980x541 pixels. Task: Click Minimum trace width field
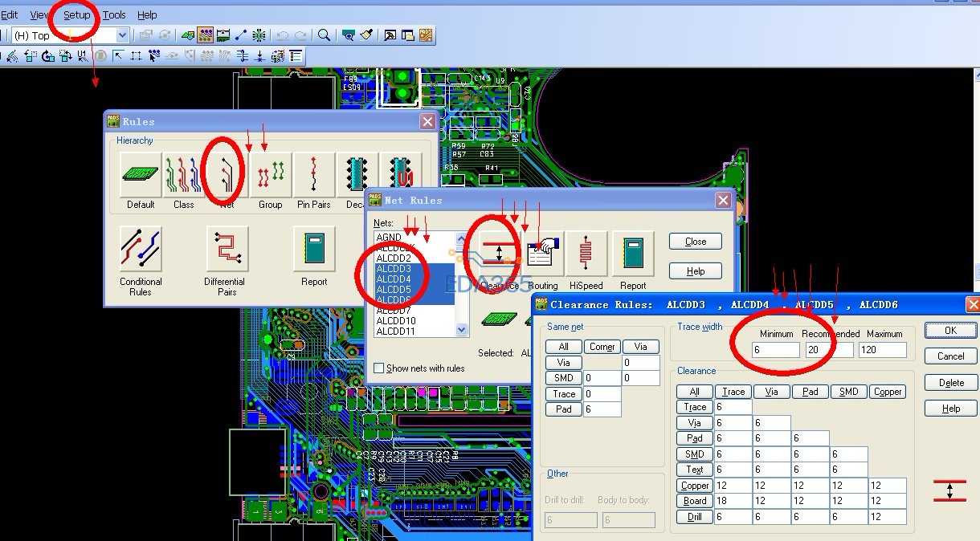[x=776, y=350]
